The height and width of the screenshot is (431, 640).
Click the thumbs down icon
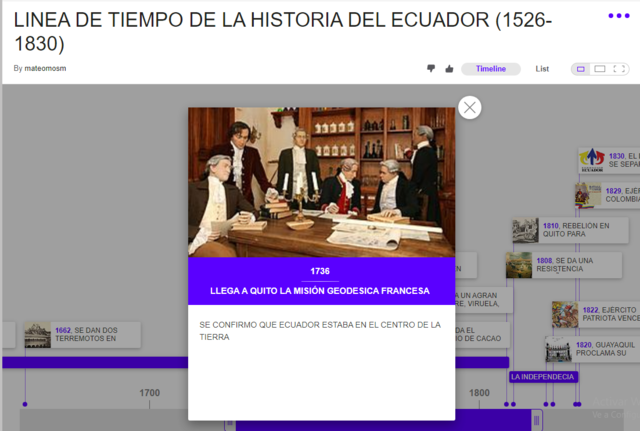point(431,69)
